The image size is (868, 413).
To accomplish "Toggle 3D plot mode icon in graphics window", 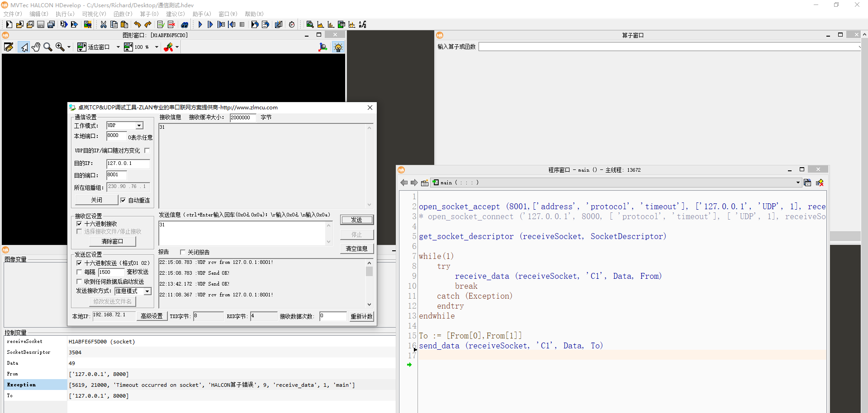I will (x=323, y=47).
